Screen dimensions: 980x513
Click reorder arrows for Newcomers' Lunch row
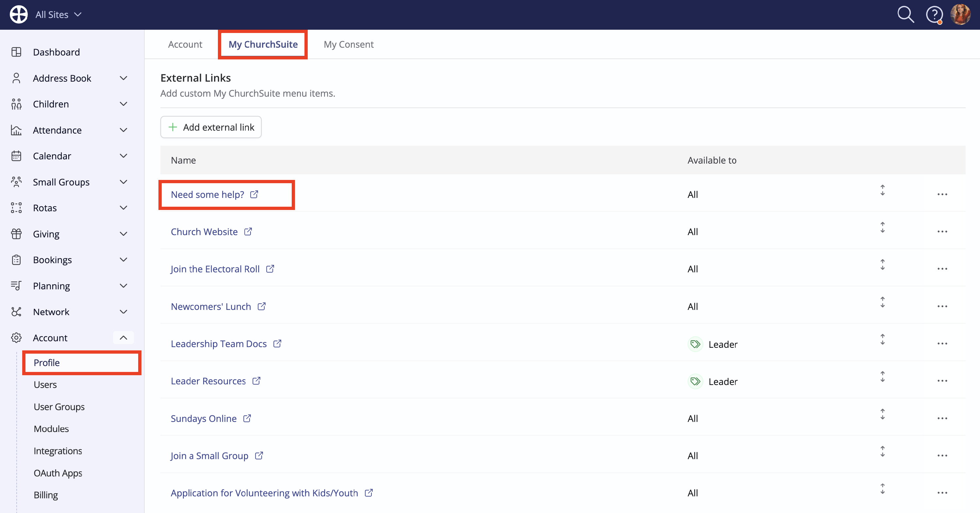tap(882, 302)
